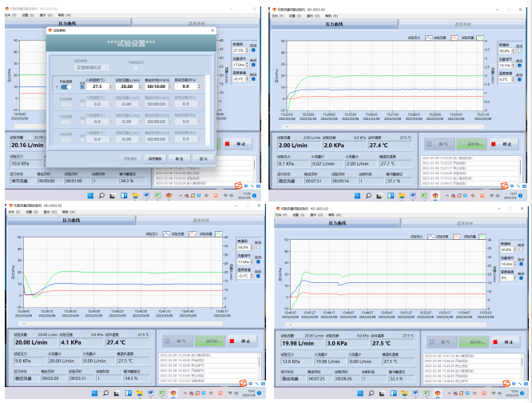Click red 试验压差 legend swatch in 2.00 L/min window

coord(455,38)
